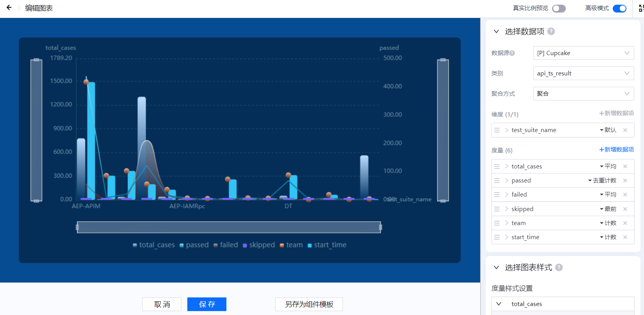Remove passed measure
The height and width of the screenshot is (315, 644).
click(x=625, y=181)
